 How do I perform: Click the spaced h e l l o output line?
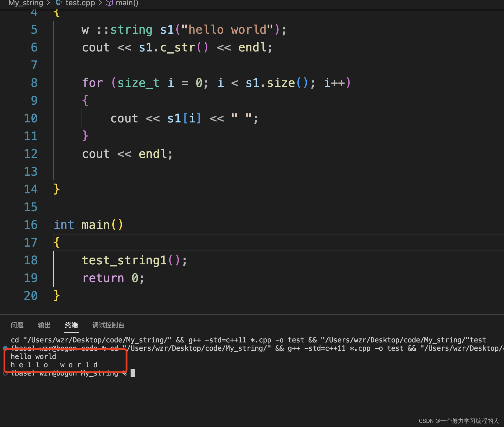(54, 365)
